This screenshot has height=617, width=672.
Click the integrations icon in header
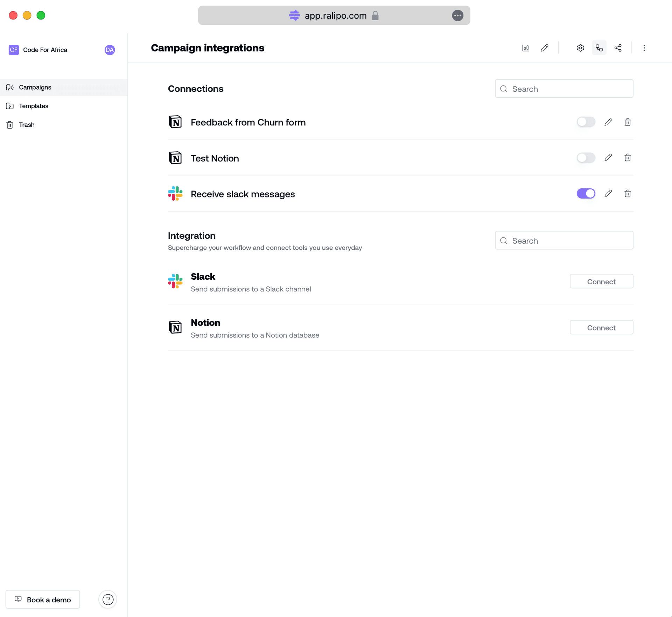pyautogui.click(x=599, y=48)
